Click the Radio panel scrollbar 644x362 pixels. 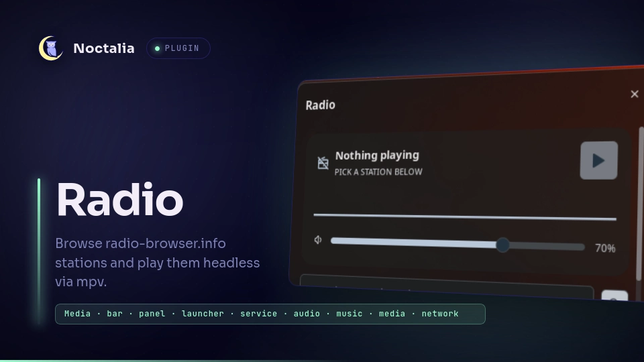pos(639,204)
